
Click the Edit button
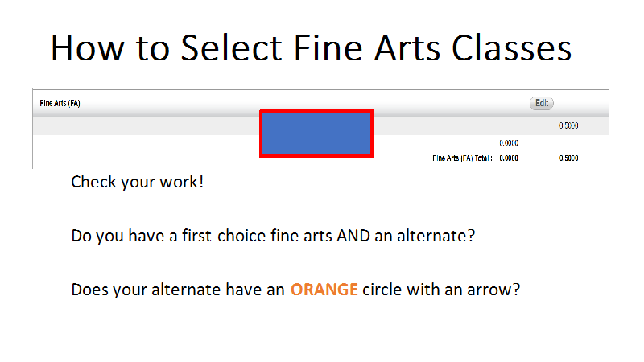[541, 103]
